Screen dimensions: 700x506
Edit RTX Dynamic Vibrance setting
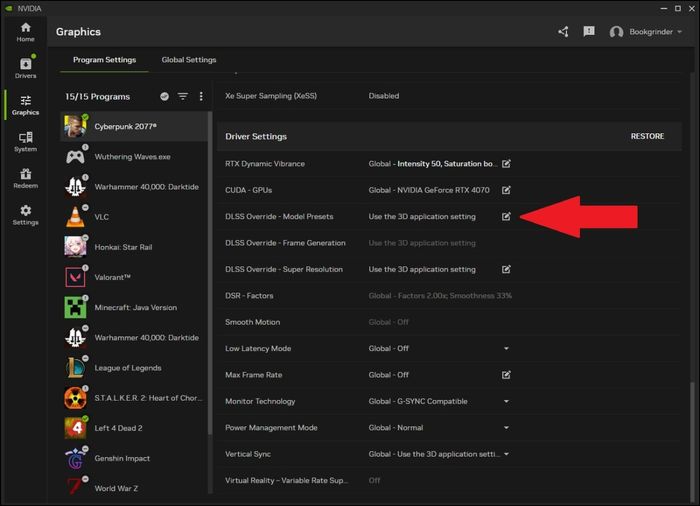click(506, 164)
